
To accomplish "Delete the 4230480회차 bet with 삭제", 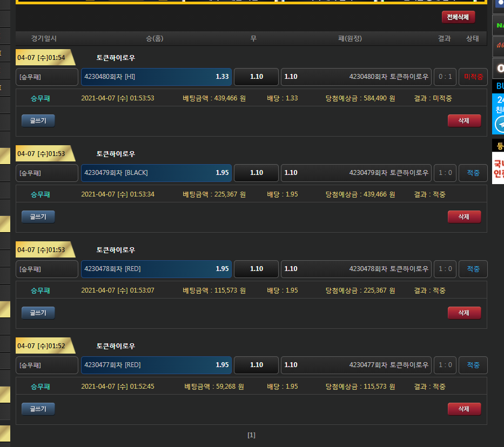I will tap(463, 121).
